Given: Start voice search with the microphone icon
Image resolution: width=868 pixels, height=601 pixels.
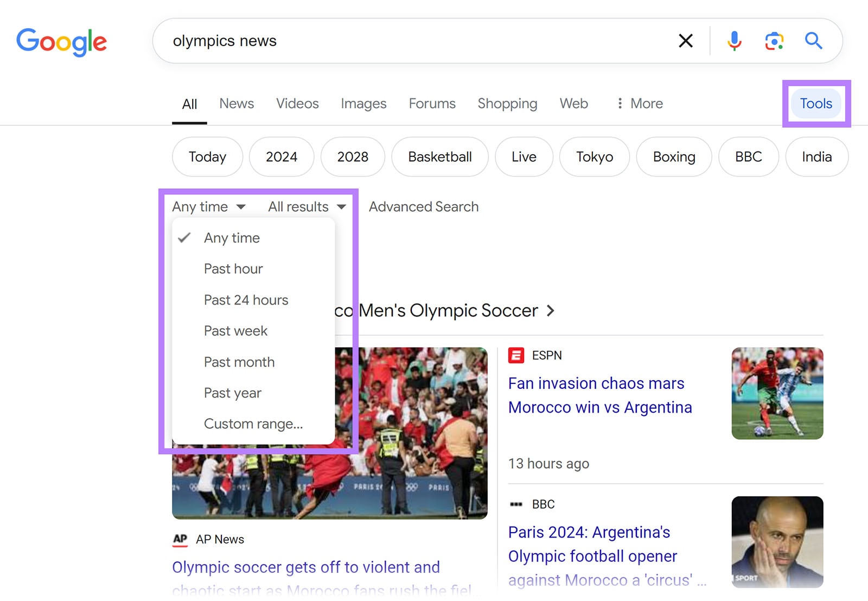Looking at the screenshot, I should [x=734, y=40].
